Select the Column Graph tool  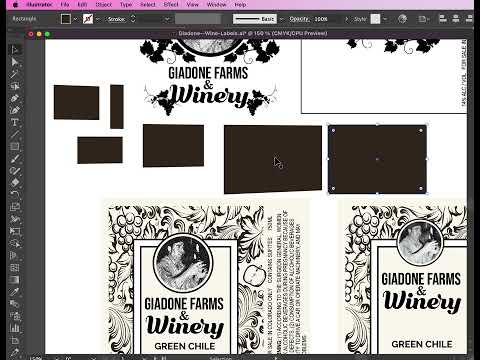pyautogui.click(x=15, y=328)
